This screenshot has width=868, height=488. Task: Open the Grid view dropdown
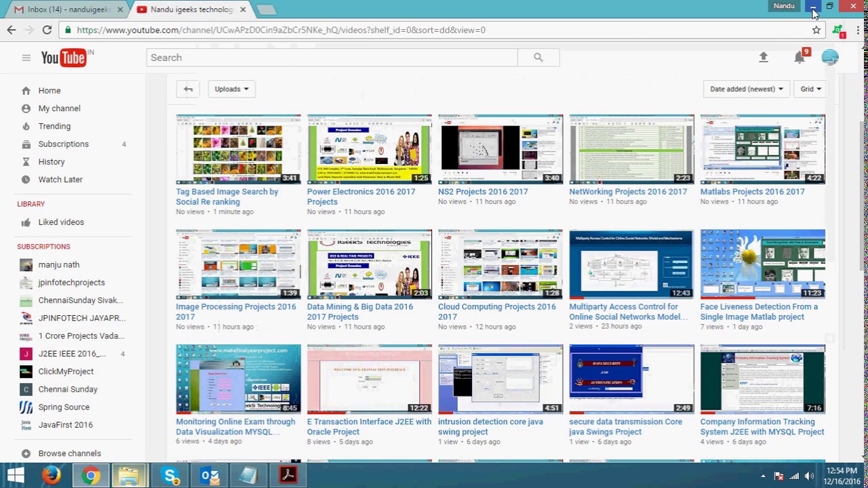click(x=810, y=89)
